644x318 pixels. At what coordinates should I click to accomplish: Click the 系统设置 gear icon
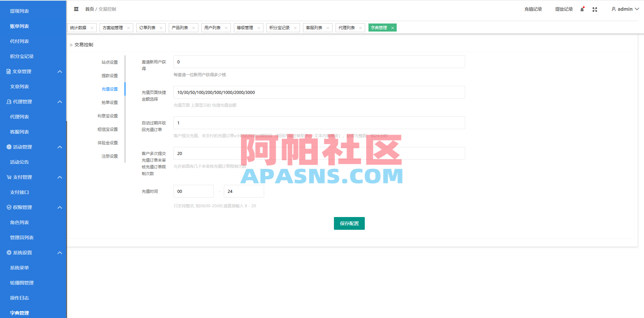pyautogui.click(x=9, y=253)
